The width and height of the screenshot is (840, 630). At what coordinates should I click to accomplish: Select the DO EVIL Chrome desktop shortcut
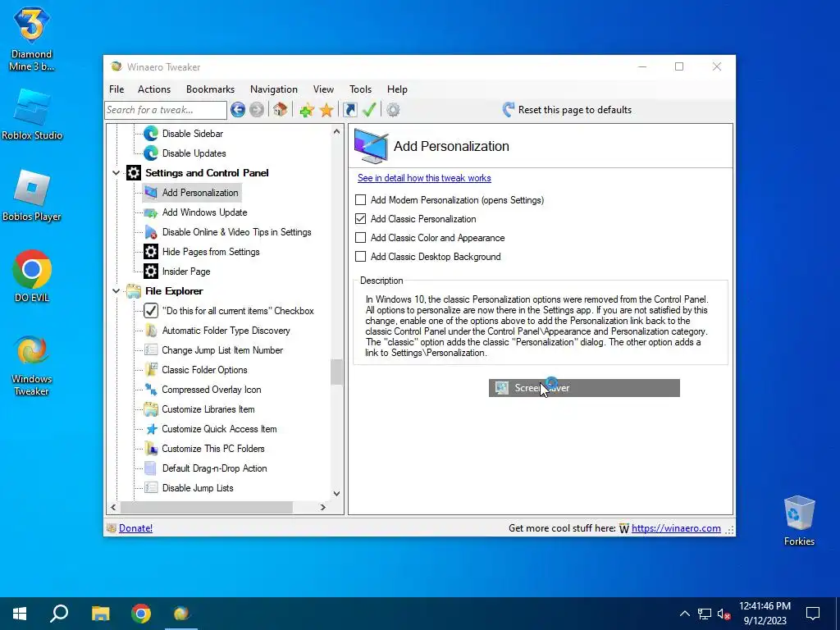pyautogui.click(x=32, y=276)
